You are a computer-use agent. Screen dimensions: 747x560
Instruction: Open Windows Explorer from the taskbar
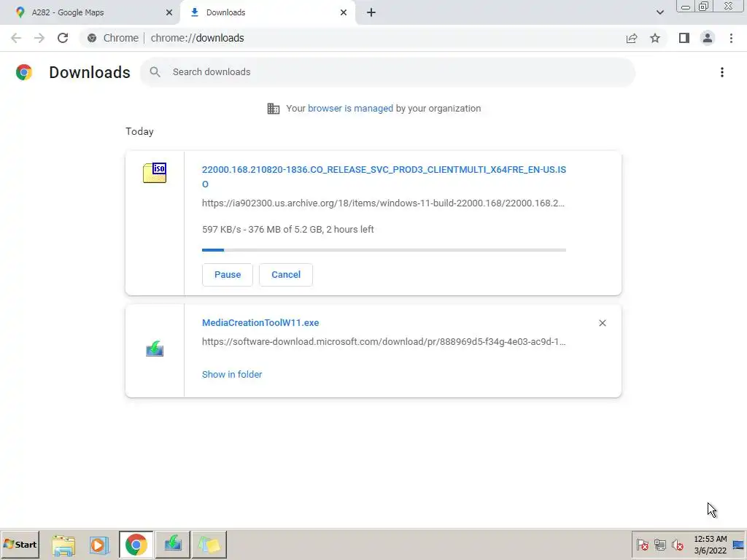63,545
